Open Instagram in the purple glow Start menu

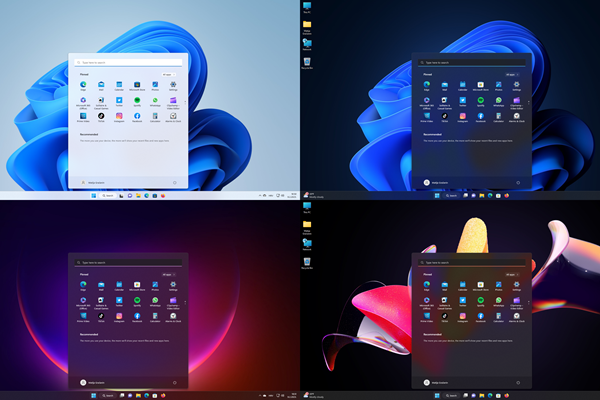tap(119, 316)
